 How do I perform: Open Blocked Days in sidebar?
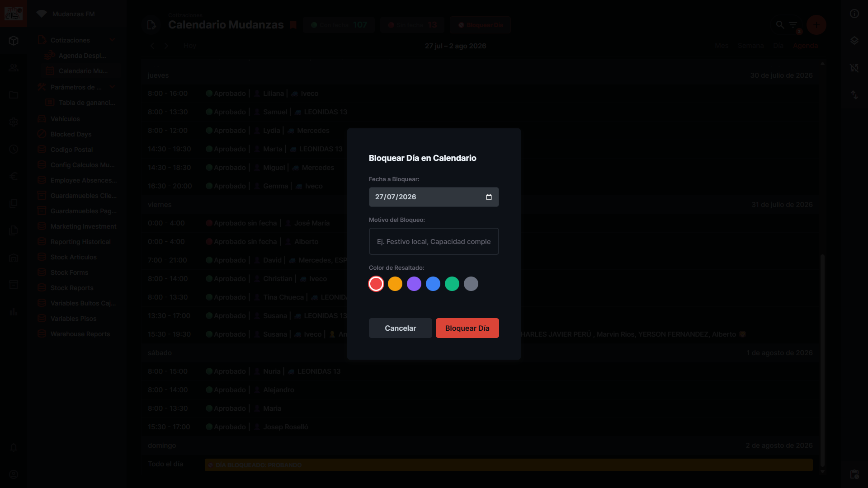click(71, 134)
